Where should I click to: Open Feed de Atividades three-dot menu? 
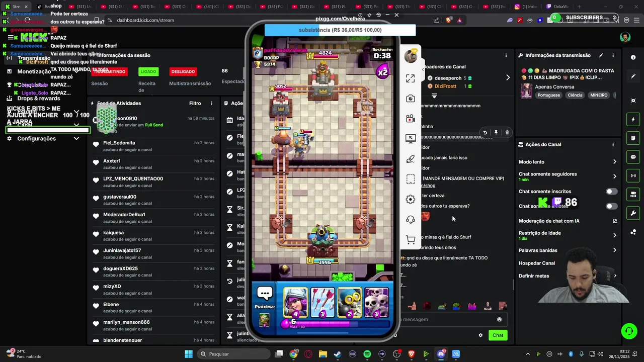(x=211, y=103)
